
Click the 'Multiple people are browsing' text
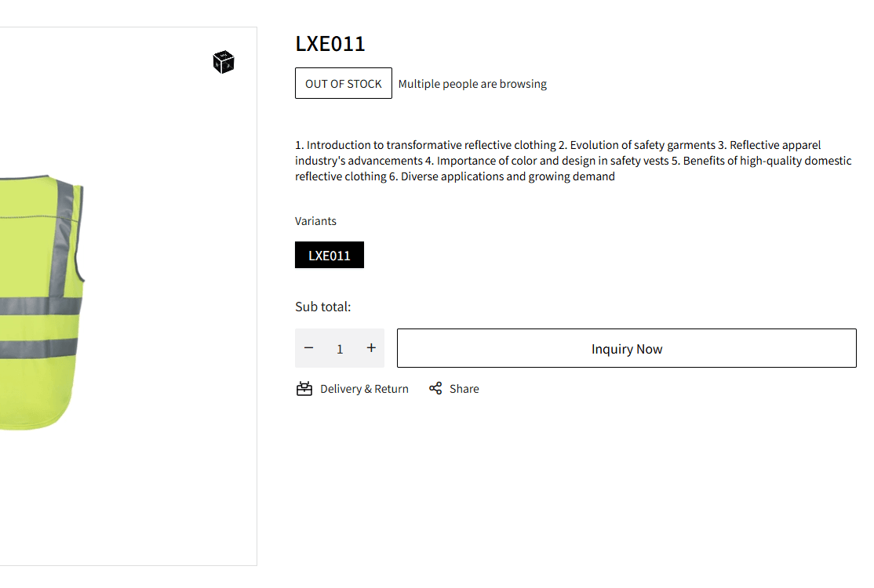[x=472, y=84]
